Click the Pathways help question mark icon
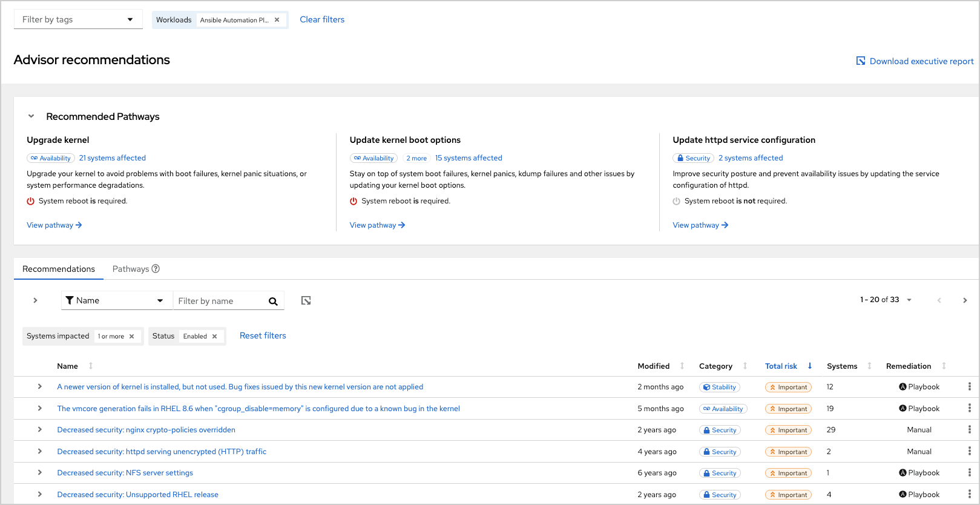This screenshot has width=980, height=505. [x=156, y=269]
